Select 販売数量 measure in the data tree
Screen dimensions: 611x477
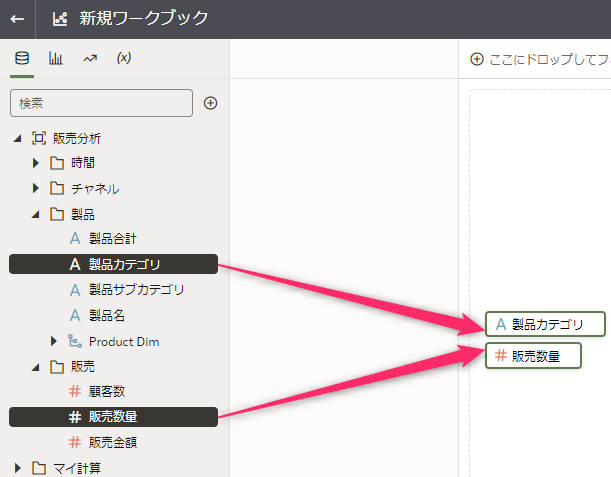click(x=113, y=417)
